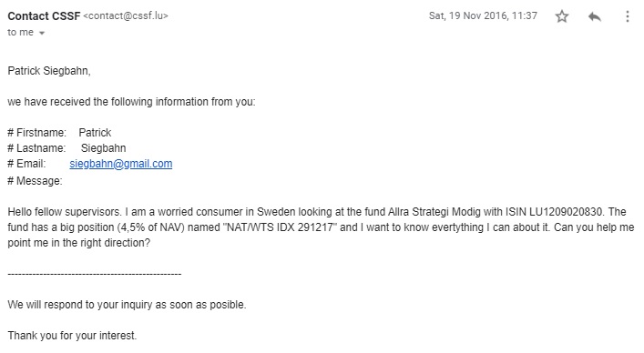644x353 pixels.
Task: Open the siegbahn@gmail.com email link
Action: click(121, 164)
